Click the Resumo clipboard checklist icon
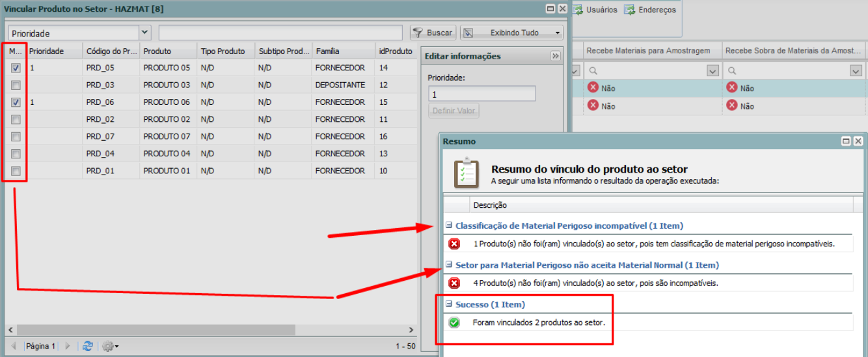Image resolution: width=868 pixels, height=357 pixels. click(x=466, y=174)
